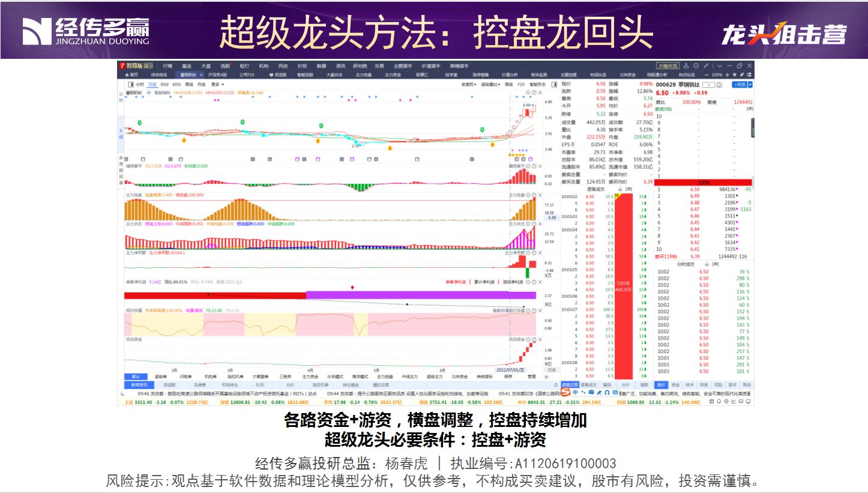
Task: Zoom out with the minus icon
Action: [707, 75]
